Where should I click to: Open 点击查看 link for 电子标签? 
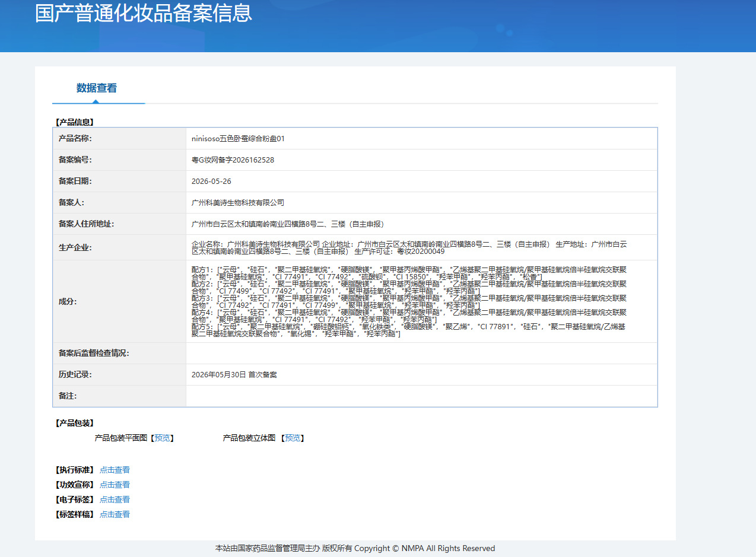point(115,499)
